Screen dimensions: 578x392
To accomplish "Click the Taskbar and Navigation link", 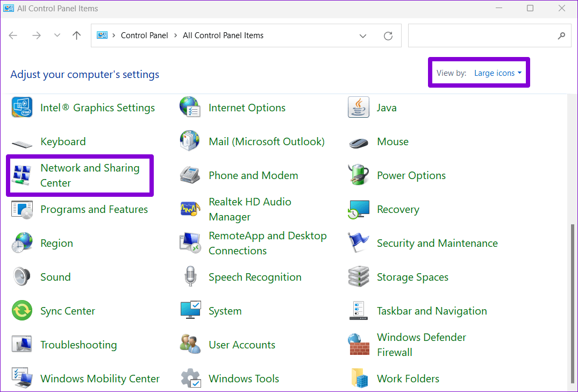I will pos(432,311).
